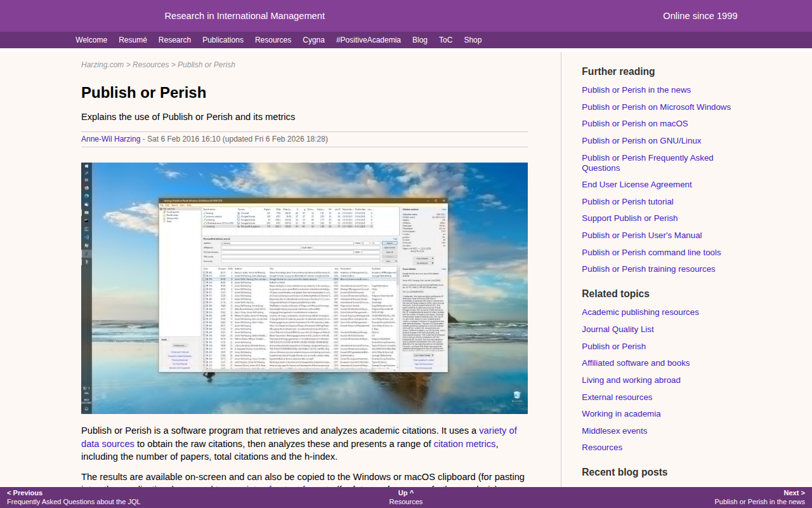Follow the 'citation metrics' link
The image size is (812, 508).
click(465, 444)
